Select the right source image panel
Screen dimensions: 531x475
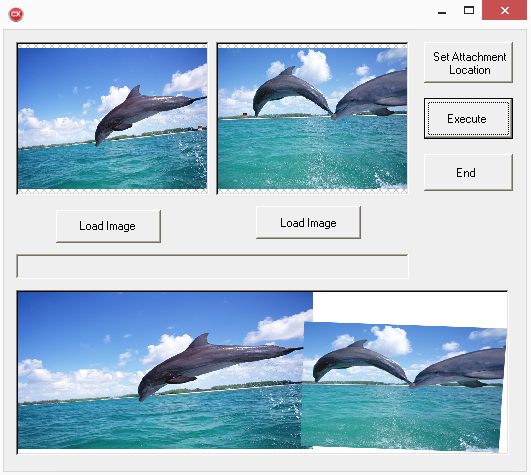pos(312,118)
